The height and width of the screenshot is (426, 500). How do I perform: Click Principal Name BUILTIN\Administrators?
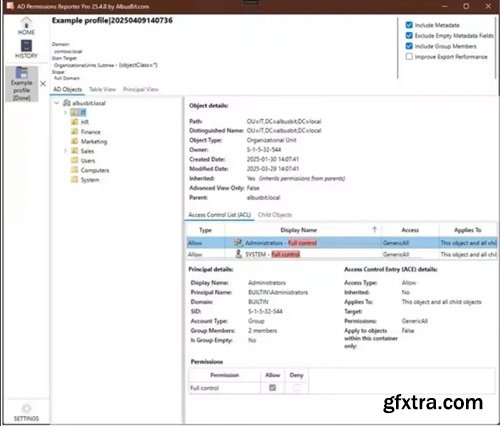coord(278,292)
